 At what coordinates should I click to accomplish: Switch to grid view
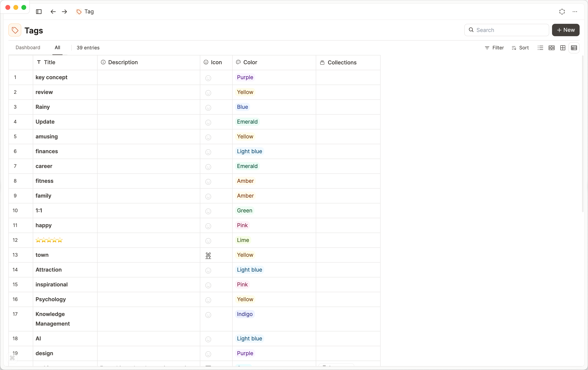(x=563, y=48)
